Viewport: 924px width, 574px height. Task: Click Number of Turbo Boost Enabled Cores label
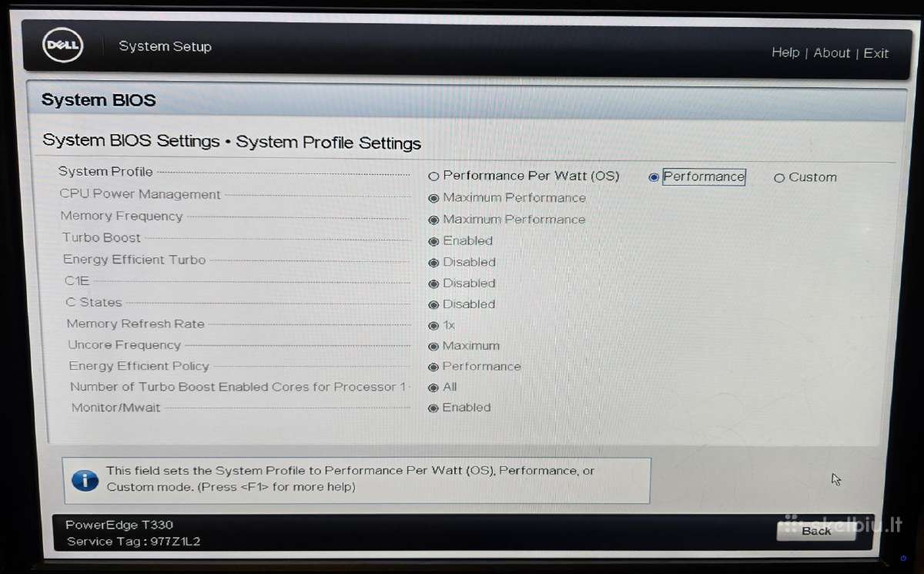coord(238,387)
